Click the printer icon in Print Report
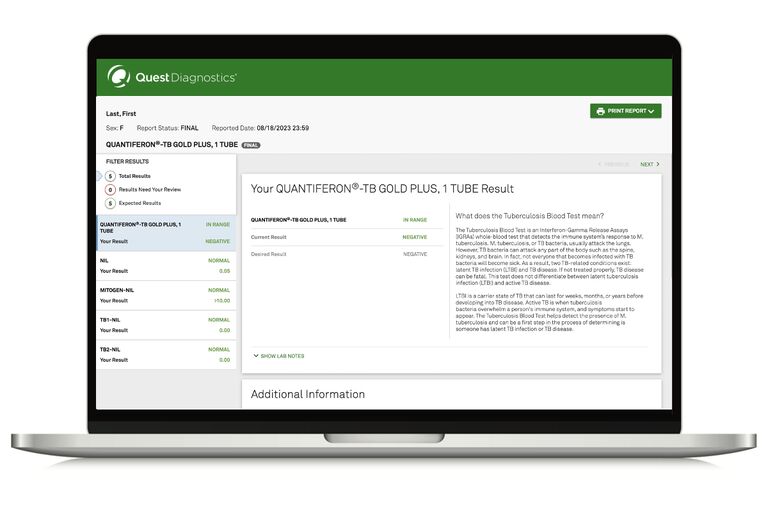 point(601,111)
